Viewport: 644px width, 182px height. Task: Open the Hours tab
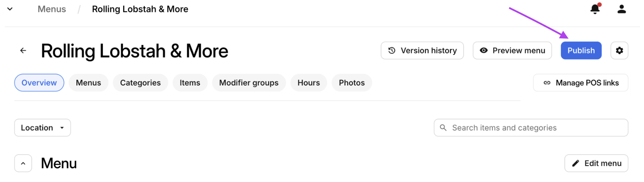pyautogui.click(x=309, y=83)
